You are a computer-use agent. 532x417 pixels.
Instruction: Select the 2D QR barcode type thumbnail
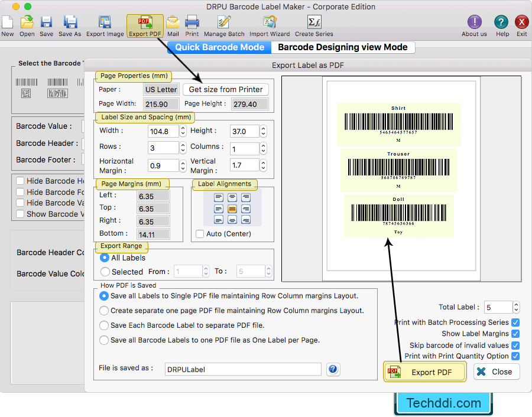[x=26, y=93]
